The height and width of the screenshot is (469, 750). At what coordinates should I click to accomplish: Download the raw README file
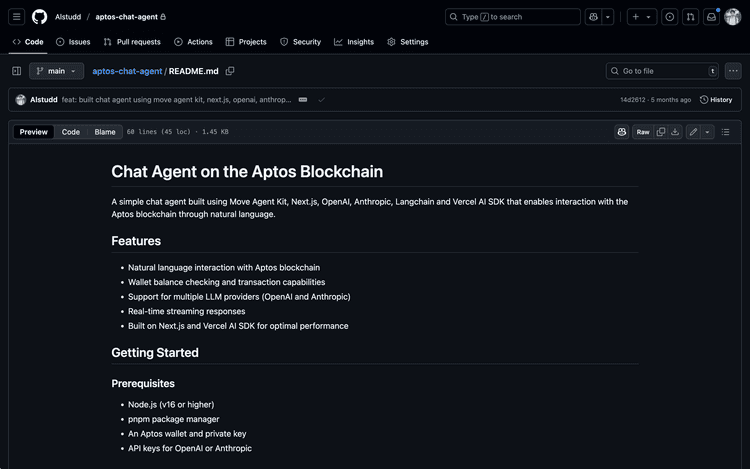pyautogui.click(x=675, y=132)
